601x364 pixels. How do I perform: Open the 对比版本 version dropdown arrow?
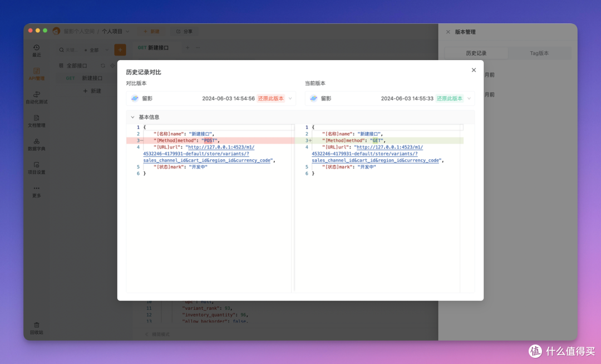tap(290, 99)
